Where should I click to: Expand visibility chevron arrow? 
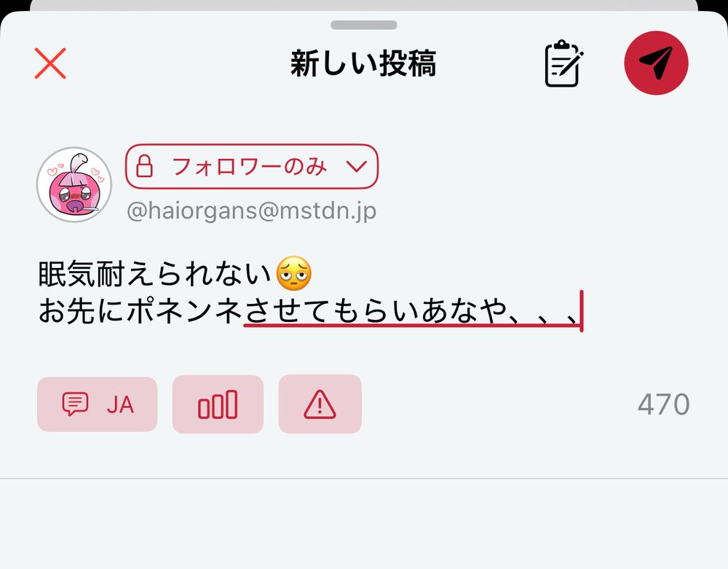357,166
